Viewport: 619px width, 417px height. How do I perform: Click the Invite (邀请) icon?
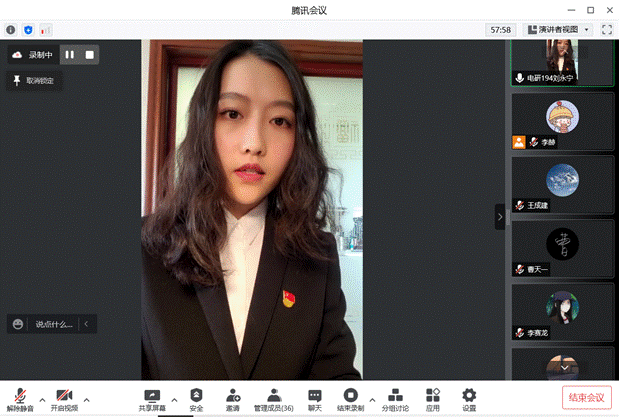(232, 397)
